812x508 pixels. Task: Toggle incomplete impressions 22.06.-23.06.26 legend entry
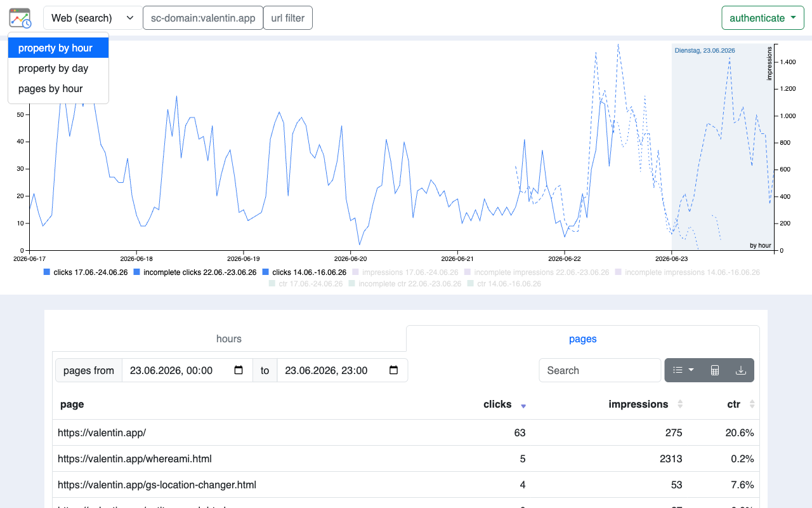tap(537, 272)
